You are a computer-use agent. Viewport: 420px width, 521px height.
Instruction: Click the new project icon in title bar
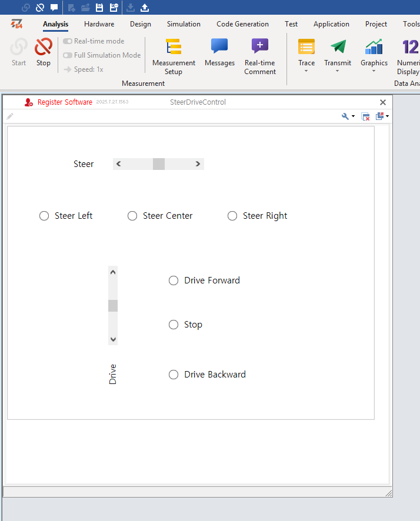(x=71, y=7)
